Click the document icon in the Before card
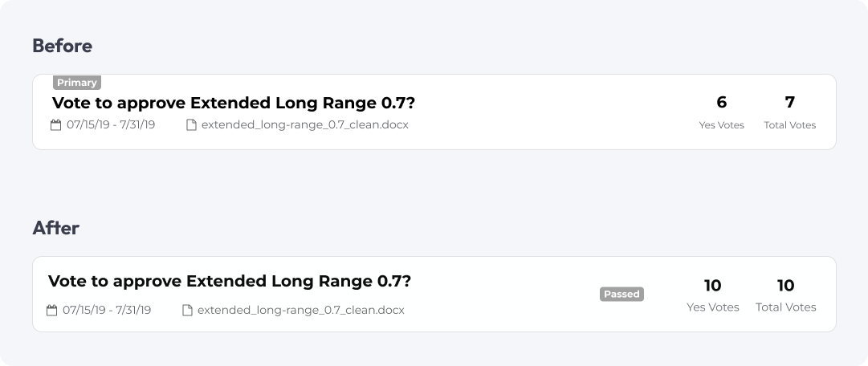 (192, 125)
